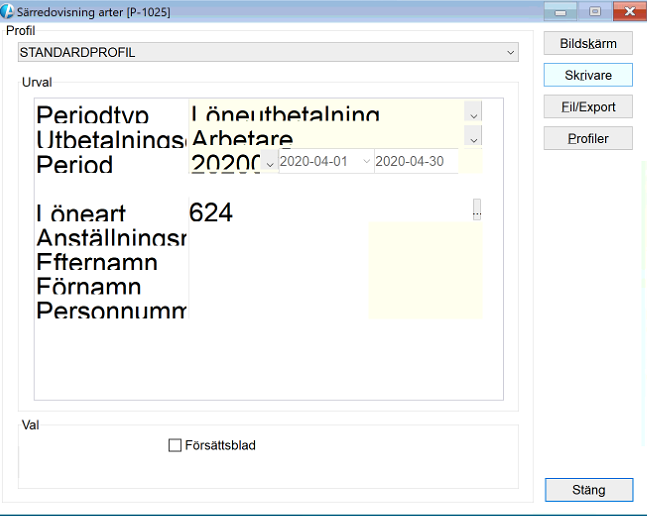Toggle the Försättsblad checkbox
The image size is (647, 516).
(x=175, y=445)
